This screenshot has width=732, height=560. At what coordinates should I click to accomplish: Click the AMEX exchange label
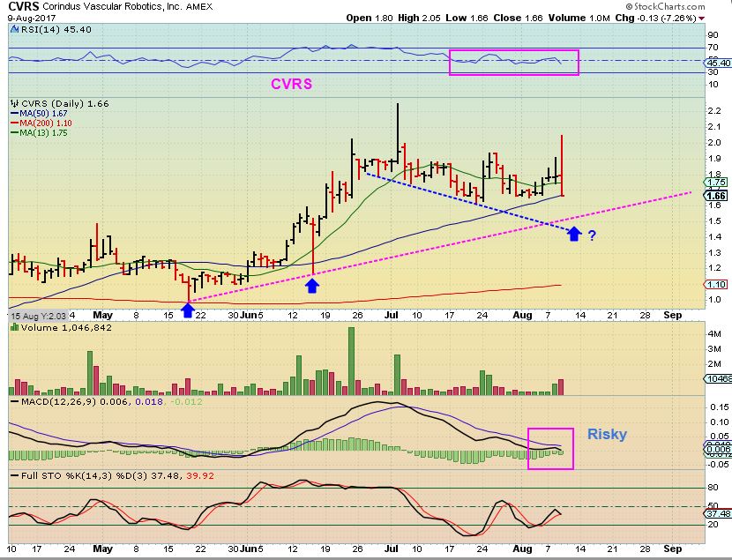[x=198, y=7]
